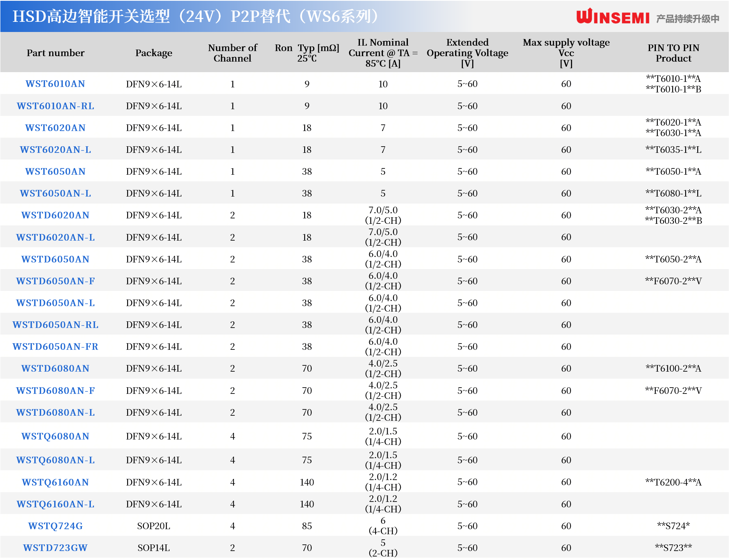Select the WSTQ724G part number

tap(55, 526)
